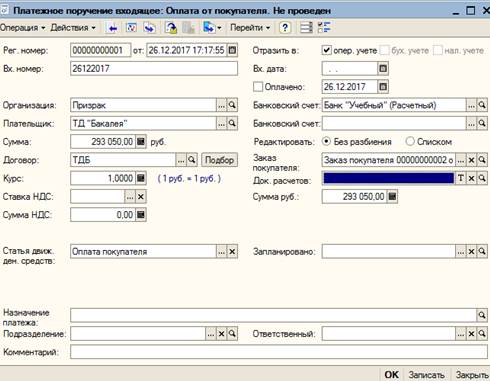The width and height of the screenshot is (490, 381).
Task: Click the Назначение платежа input field
Action: (273, 315)
